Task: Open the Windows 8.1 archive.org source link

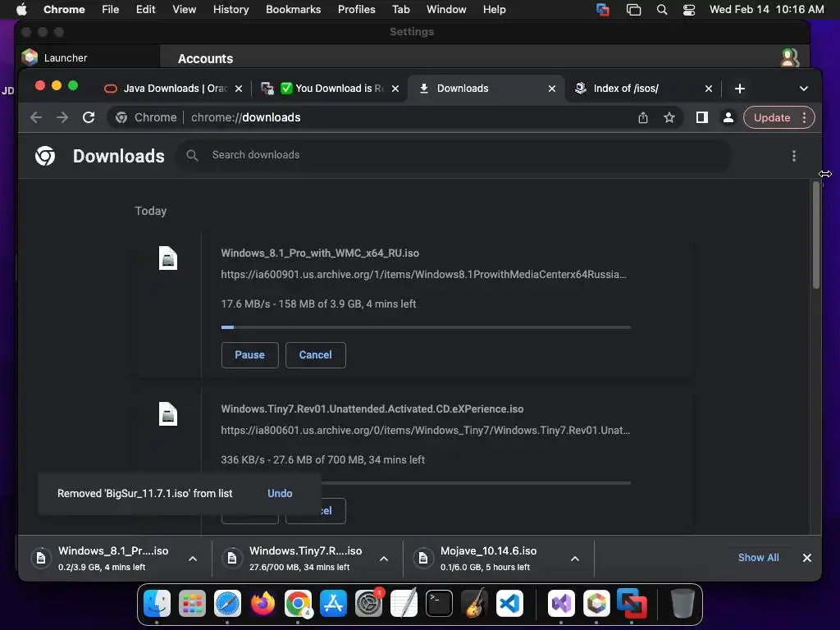Action: (x=423, y=274)
